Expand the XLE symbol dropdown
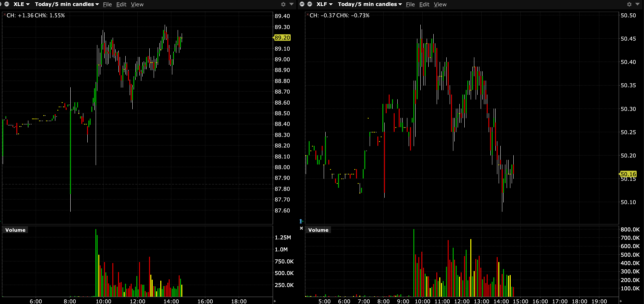Viewport: 644px width, 304px height. pyautogui.click(x=28, y=4)
